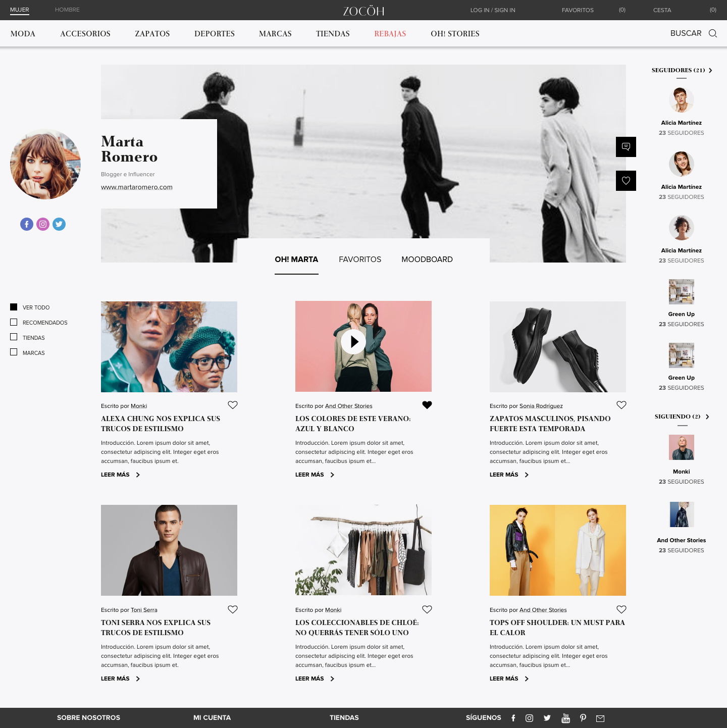Click Log In / Sign In
The image size is (727, 728).
tap(493, 10)
